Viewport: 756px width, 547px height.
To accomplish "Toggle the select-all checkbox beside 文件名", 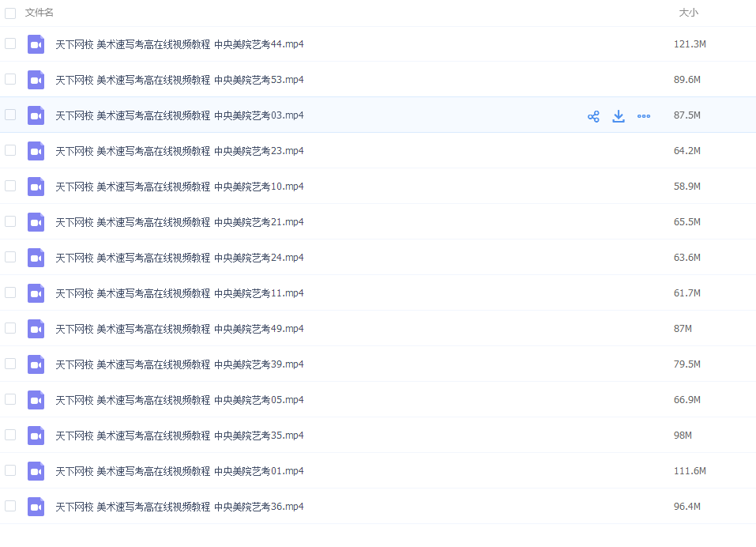I will (10, 13).
